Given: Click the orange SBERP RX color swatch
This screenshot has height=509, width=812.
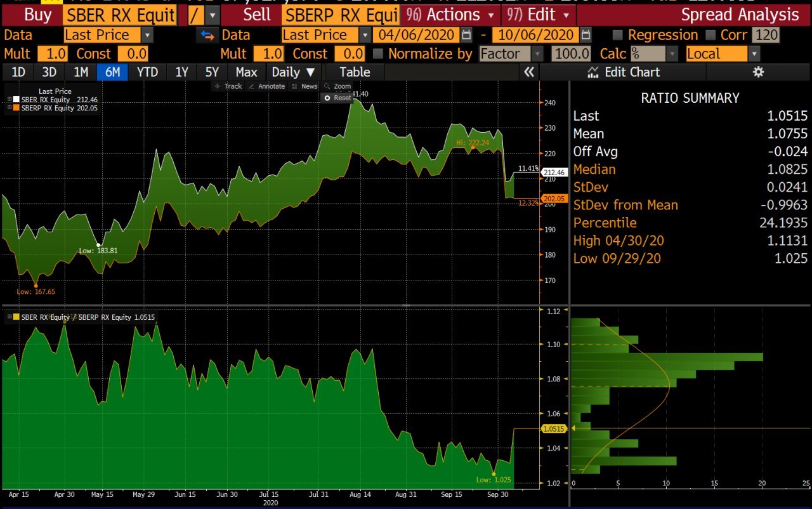Looking at the screenshot, I should tap(16, 108).
